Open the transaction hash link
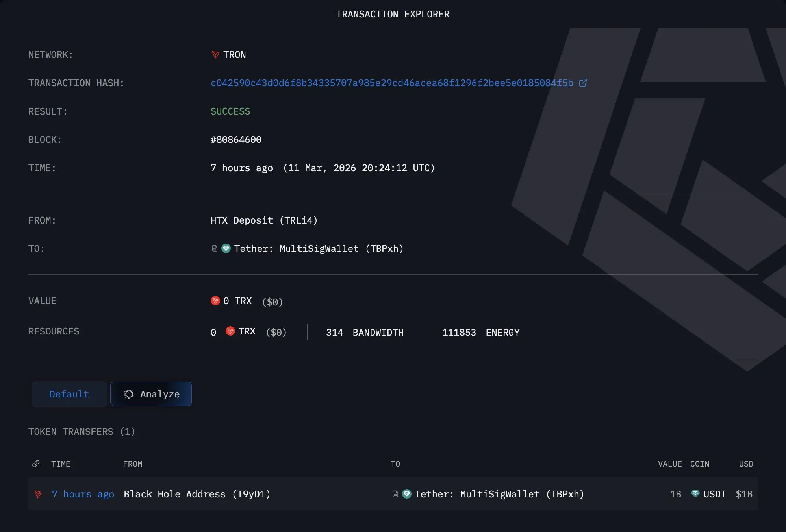This screenshot has width=786, height=532. tap(391, 83)
